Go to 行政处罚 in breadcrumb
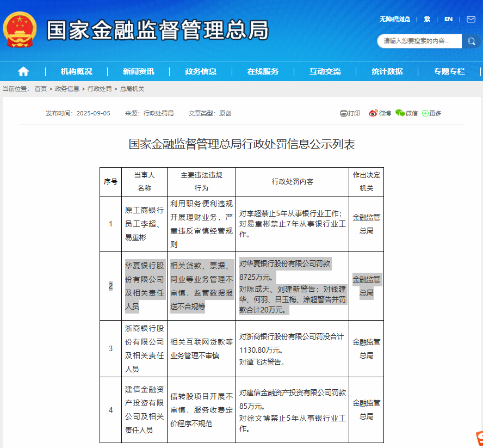Viewport: 483px width, 448px height. point(100,89)
